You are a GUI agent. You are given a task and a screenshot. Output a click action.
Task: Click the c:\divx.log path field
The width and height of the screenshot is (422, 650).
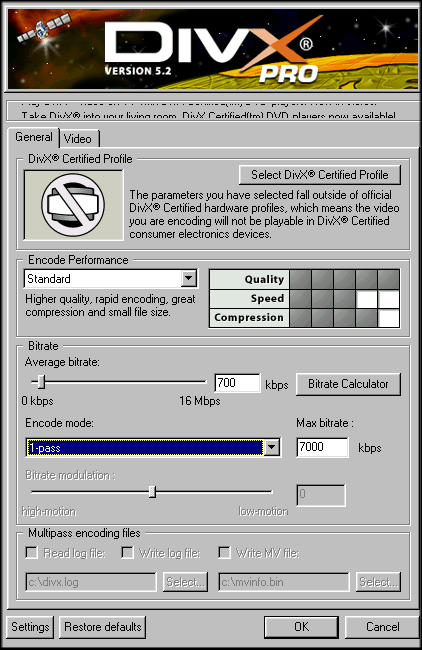pyautogui.click(x=91, y=582)
